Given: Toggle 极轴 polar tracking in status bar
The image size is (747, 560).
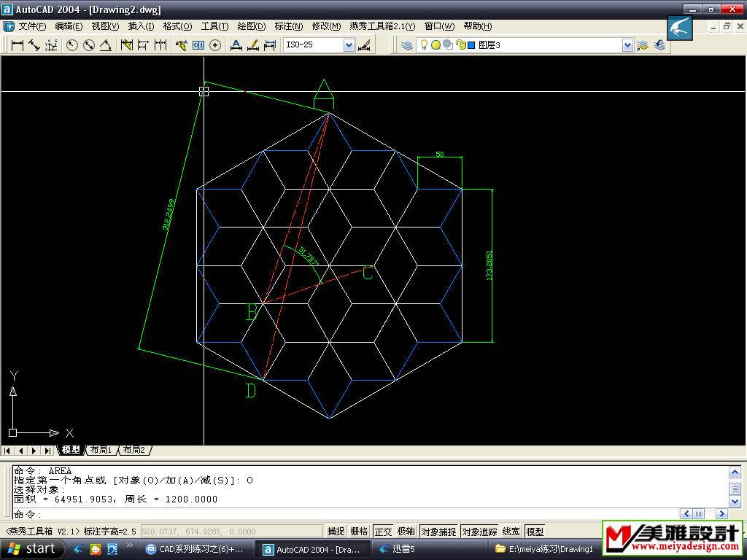Looking at the screenshot, I should pos(406,532).
